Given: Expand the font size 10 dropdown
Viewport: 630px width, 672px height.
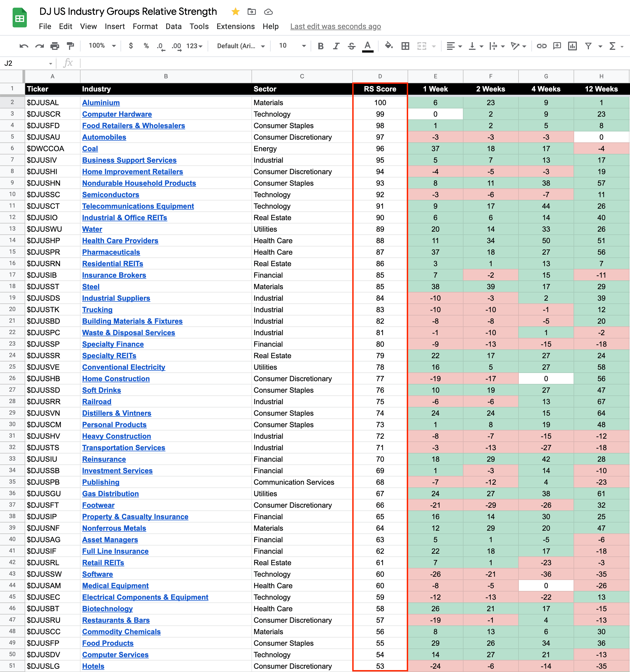Looking at the screenshot, I should [x=292, y=46].
